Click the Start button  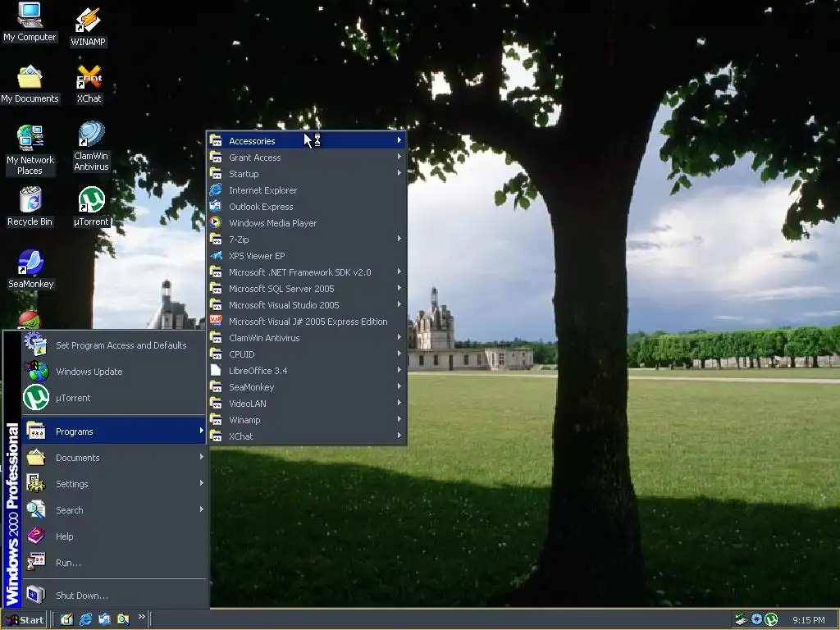pyautogui.click(x=25, y=620)
